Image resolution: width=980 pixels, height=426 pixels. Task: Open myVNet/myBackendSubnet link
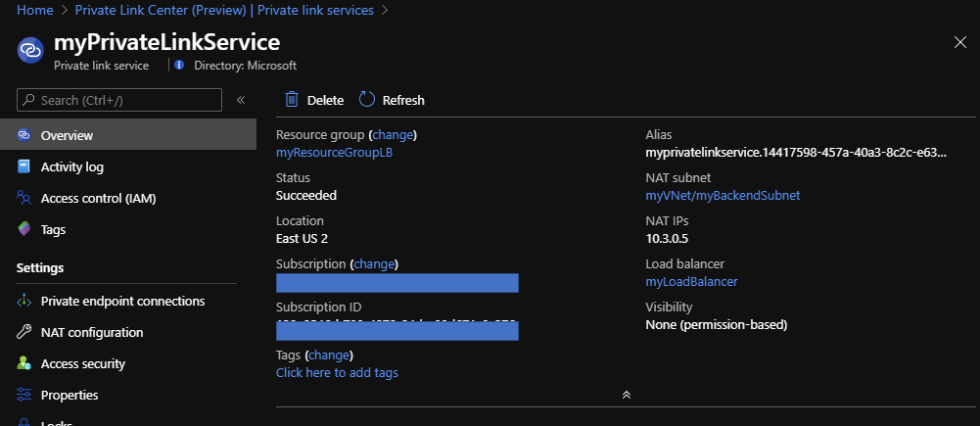pos(723,195)
